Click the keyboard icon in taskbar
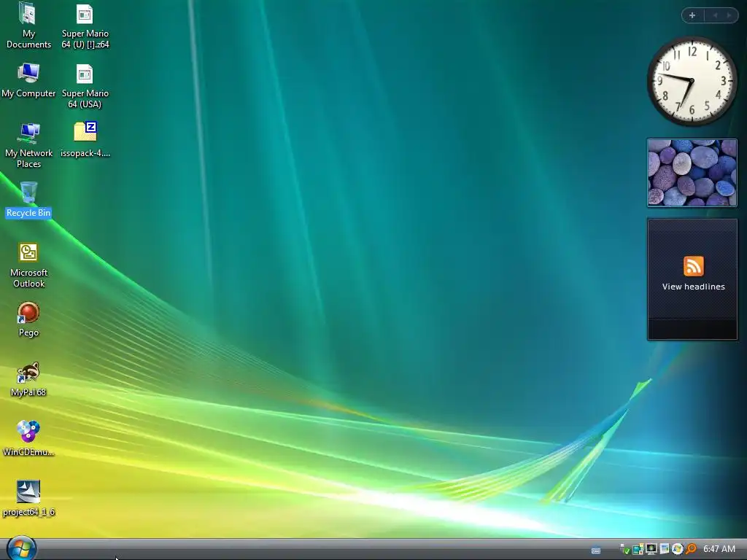Viewport: 747px width, 560px height. click(596, 550)
